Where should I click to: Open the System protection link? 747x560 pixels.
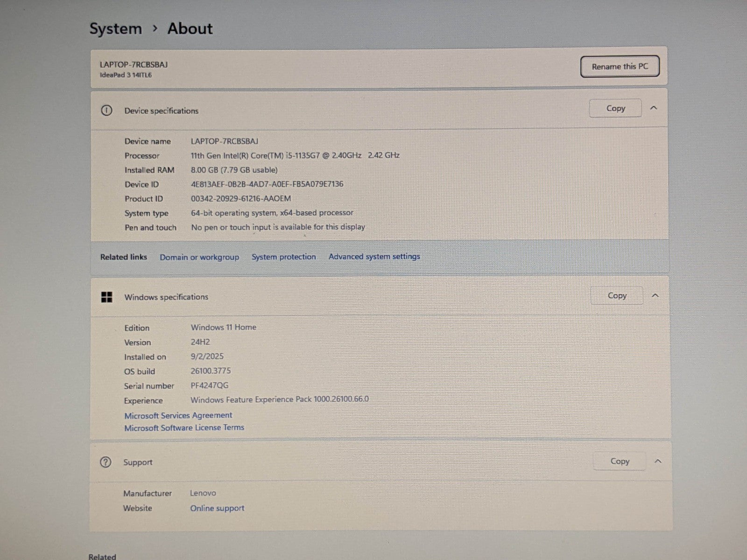[x=283, y=257]
